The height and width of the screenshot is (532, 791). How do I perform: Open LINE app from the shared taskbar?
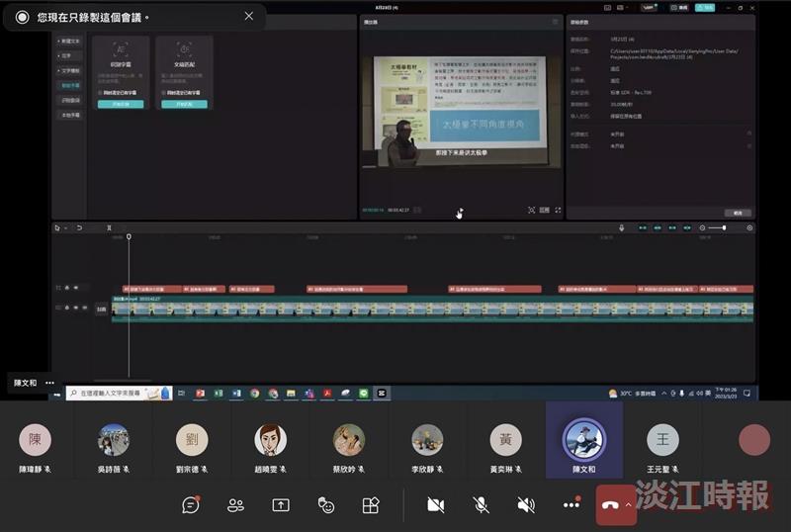(x=363, y=394)
